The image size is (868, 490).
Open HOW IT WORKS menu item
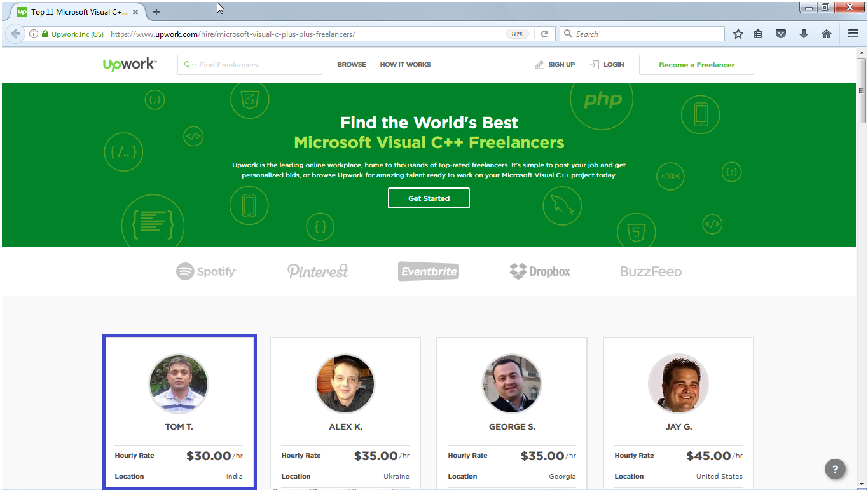pyautogui.click(x=405, y=65)
